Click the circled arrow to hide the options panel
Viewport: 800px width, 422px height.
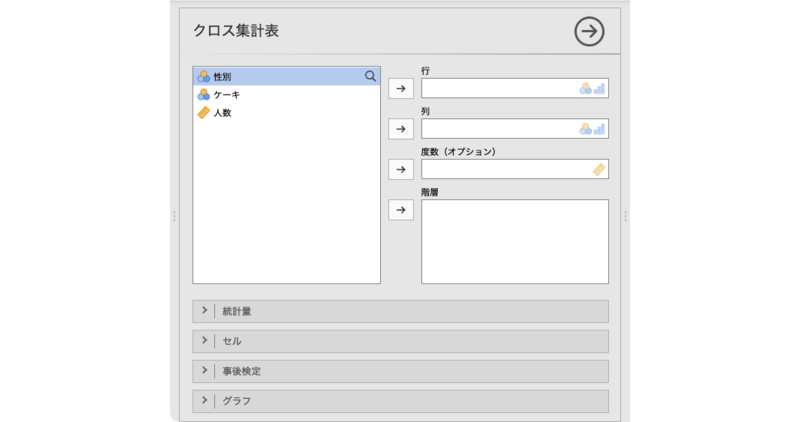click(590, 32)
